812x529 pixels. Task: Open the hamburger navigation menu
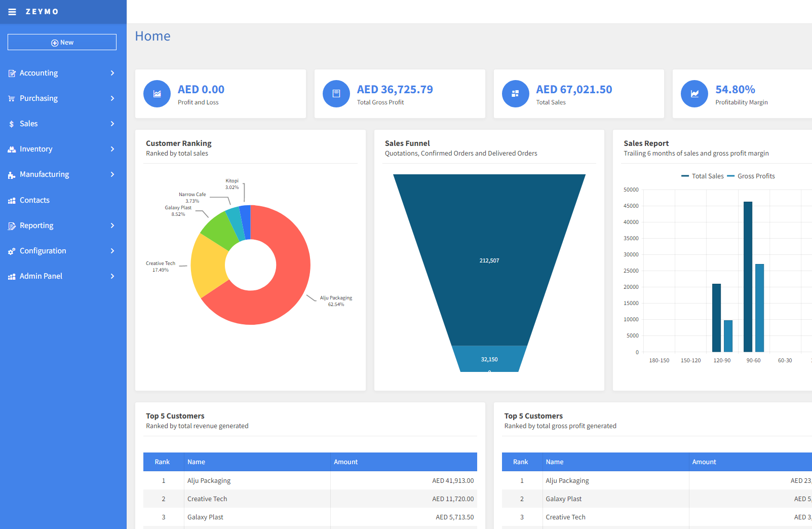coord(12,12)
